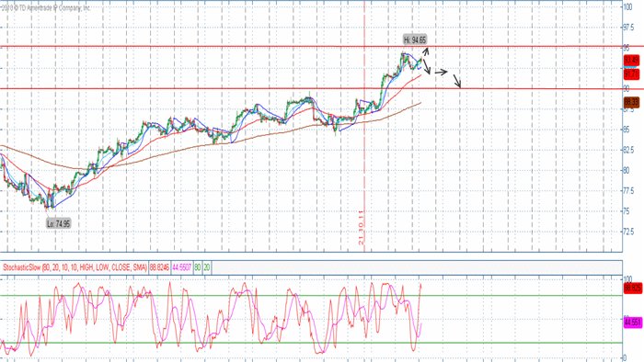Click the red 93.49 price tag
644x362 pixels.
[x=632, y=61]
